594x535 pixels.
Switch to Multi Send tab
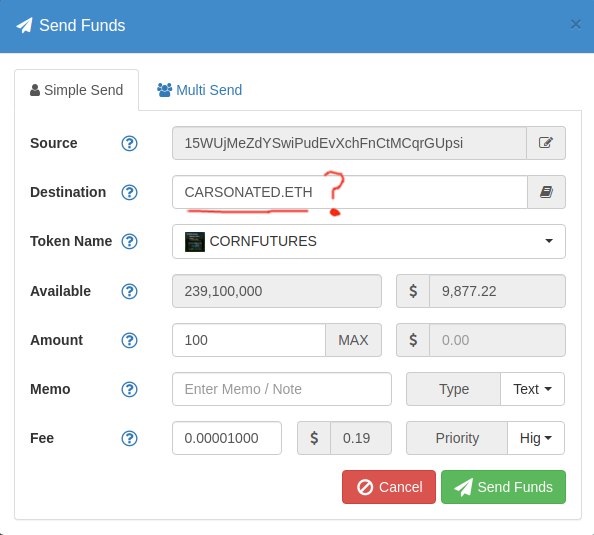coord(200,90)
